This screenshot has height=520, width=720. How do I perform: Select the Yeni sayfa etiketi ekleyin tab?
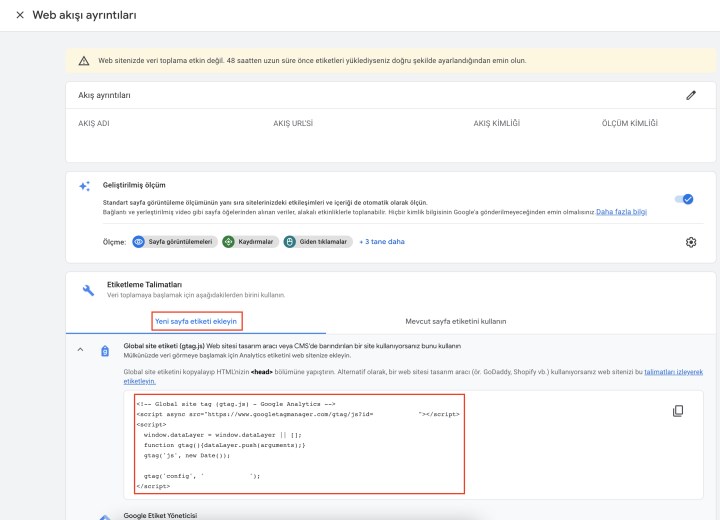[196, 321]
